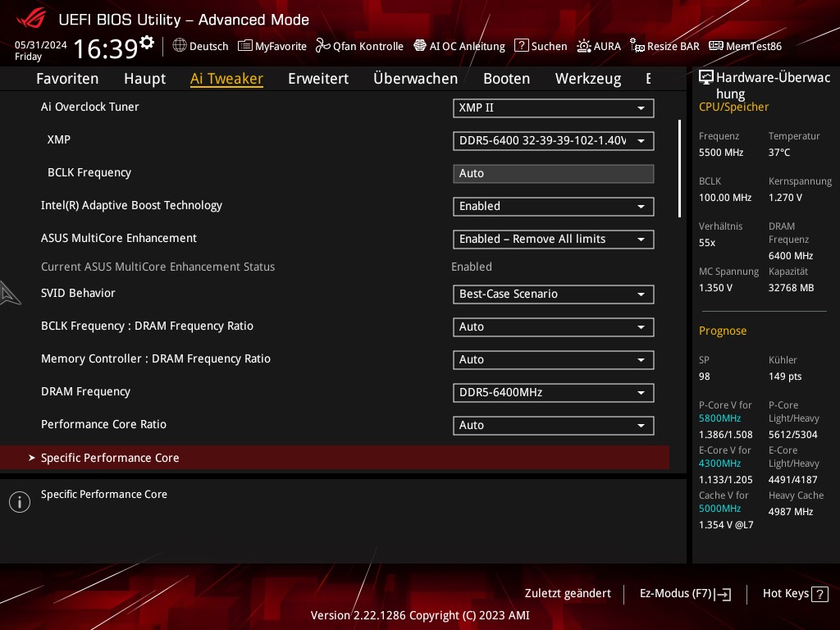Click Version 2.22.1286 copyright text
Viewport: 840px width, 630px height.
coord(420,615)
